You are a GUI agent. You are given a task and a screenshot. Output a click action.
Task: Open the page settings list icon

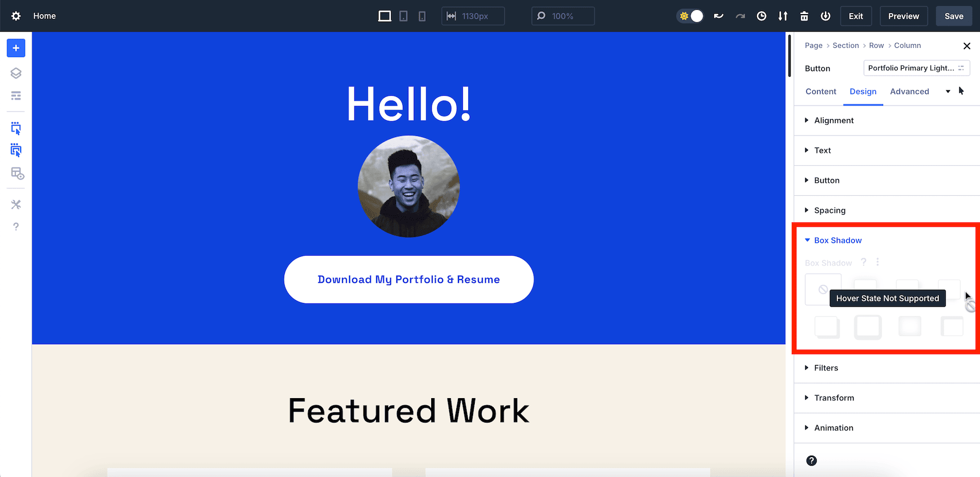point(16,96)
